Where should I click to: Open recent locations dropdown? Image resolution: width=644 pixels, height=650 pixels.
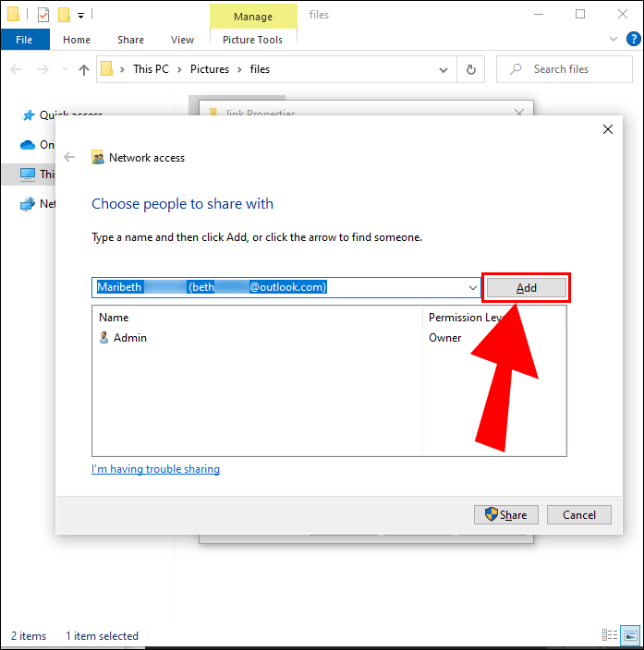click(66, 69)
